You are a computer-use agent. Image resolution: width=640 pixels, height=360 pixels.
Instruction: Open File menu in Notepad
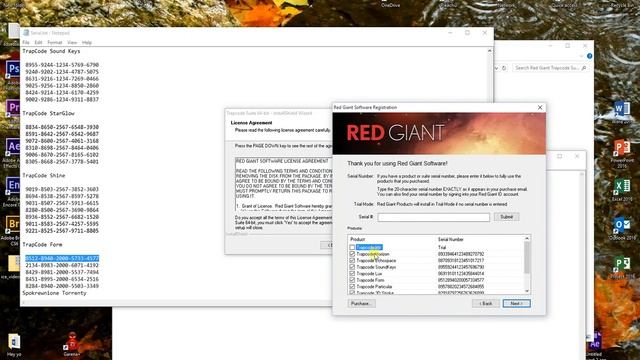pos(26,42)
